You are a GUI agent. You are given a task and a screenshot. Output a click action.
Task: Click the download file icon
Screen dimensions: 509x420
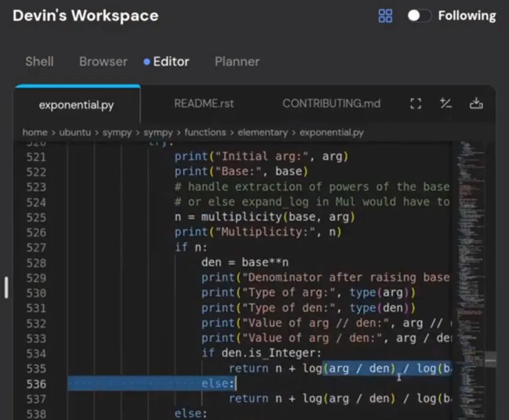476,104
